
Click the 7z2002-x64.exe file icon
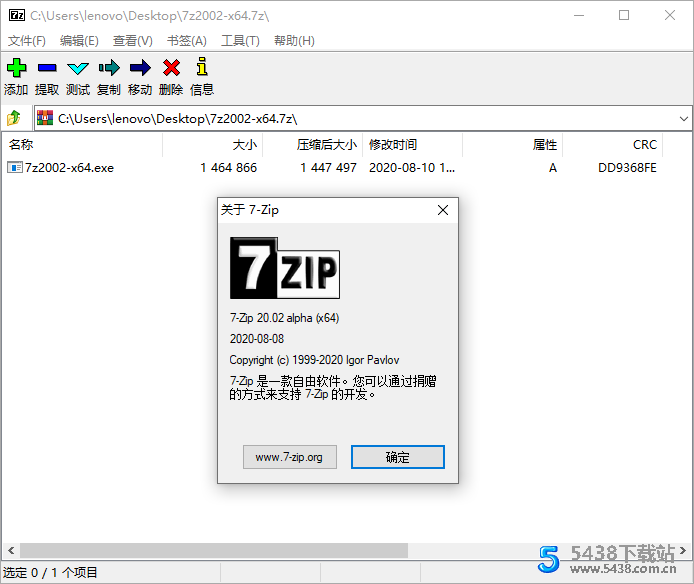click(15, 167)
